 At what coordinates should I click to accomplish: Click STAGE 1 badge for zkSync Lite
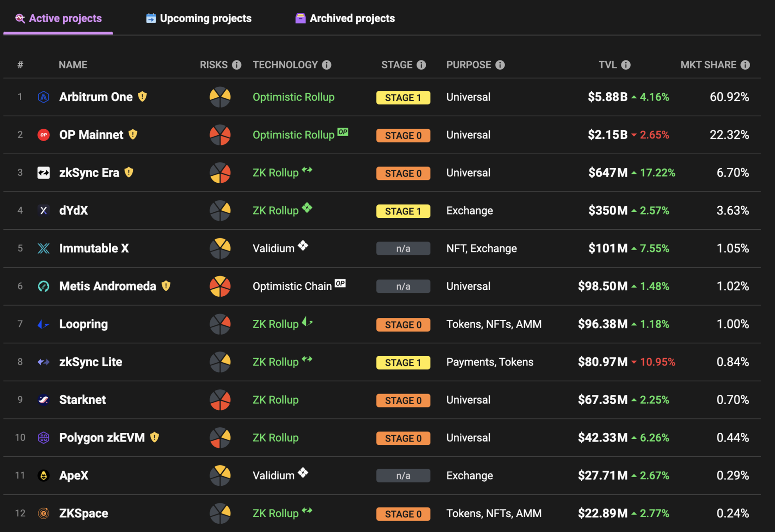pos(403,362)
